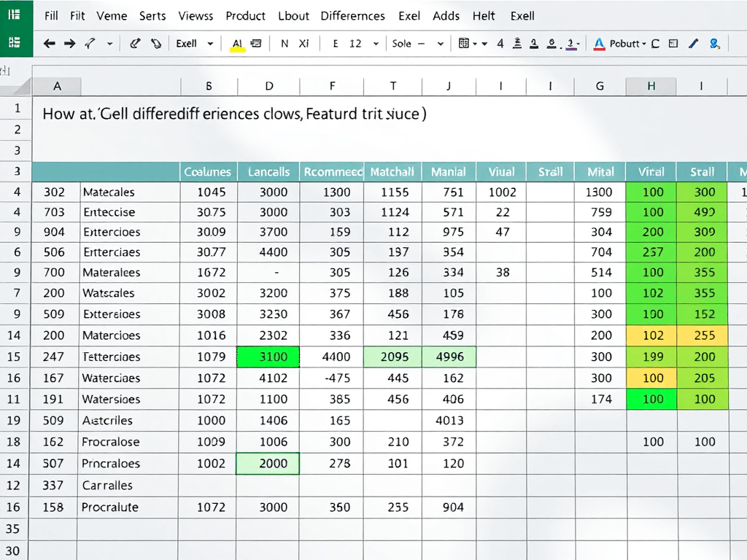Open the Differemces menu

pos(352,15)
